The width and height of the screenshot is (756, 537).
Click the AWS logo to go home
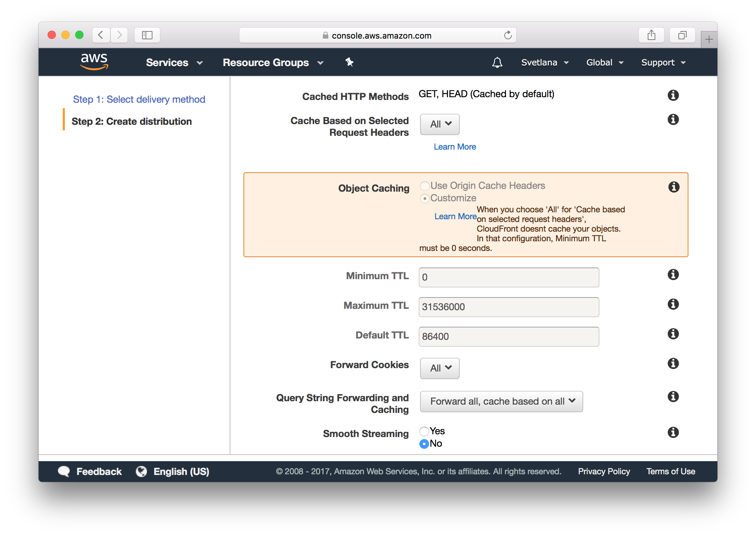[94, 62]
